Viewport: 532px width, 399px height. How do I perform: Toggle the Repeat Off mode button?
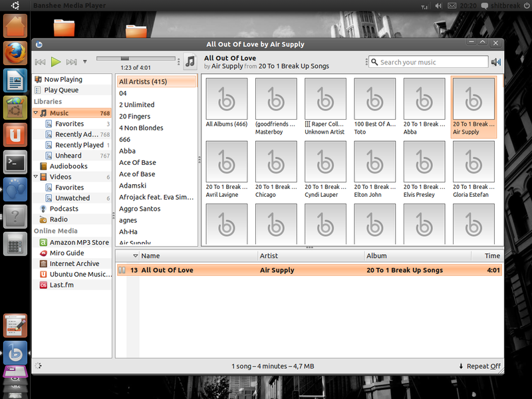479,366
